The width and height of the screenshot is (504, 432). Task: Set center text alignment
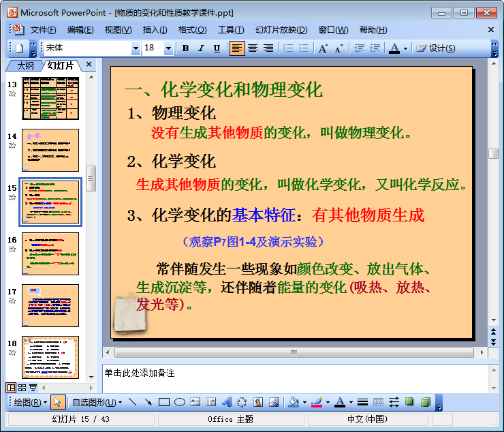click(253, 48)
